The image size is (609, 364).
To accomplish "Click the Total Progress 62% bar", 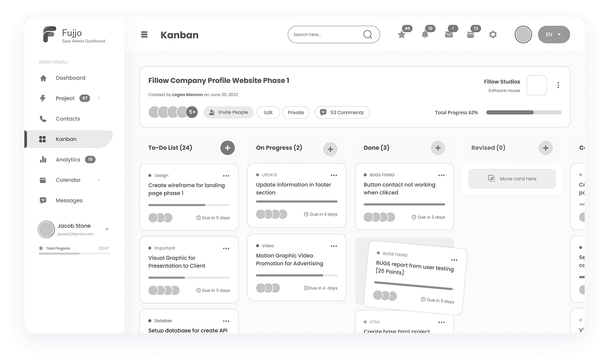I will click(x=523, y=112).
